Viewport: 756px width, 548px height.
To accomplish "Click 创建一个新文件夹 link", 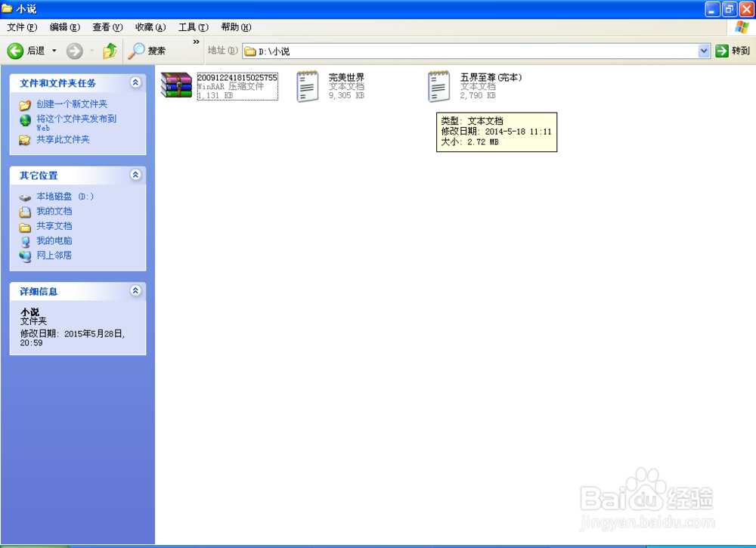I will pos(72,104).
